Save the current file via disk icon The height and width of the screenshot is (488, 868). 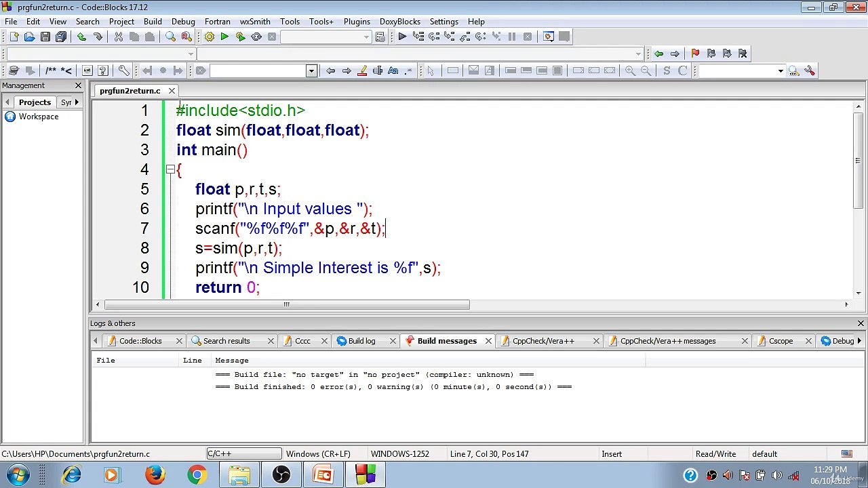tap(45, 37)
